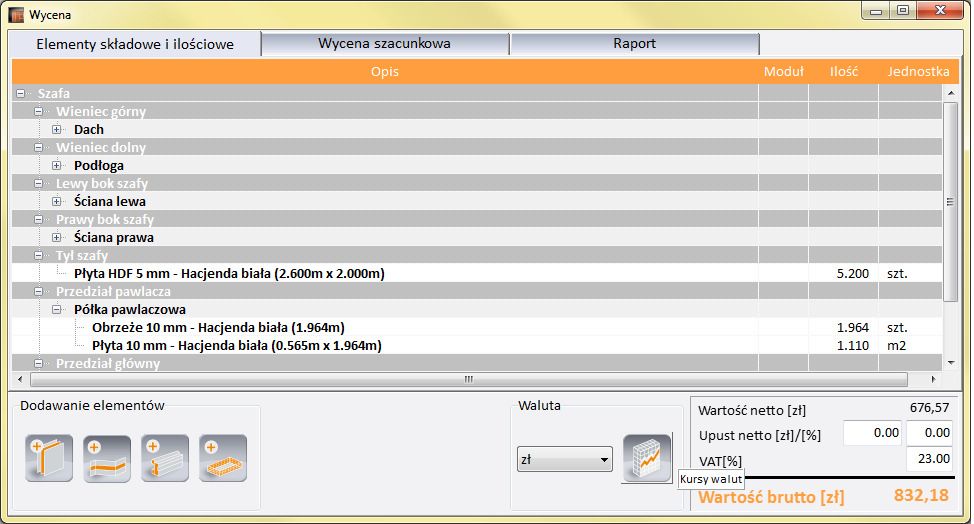Click the Ilość column header
Viewport: 974px width, 524px height.
pos(844,71)
